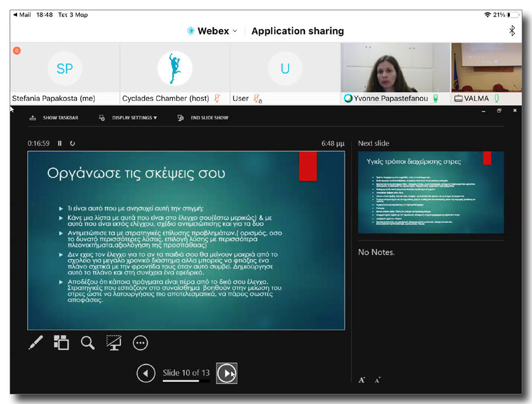The width and height of the screenshot is (532, 404).
Task: Toggle Cyclades Chamber host's muted microphone icon
Action: (217, 99)
